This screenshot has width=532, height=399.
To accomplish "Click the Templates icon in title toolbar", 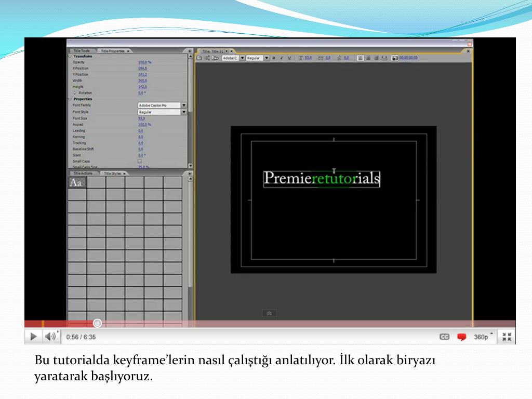I will pyautogui.click(x=216, y=58).
